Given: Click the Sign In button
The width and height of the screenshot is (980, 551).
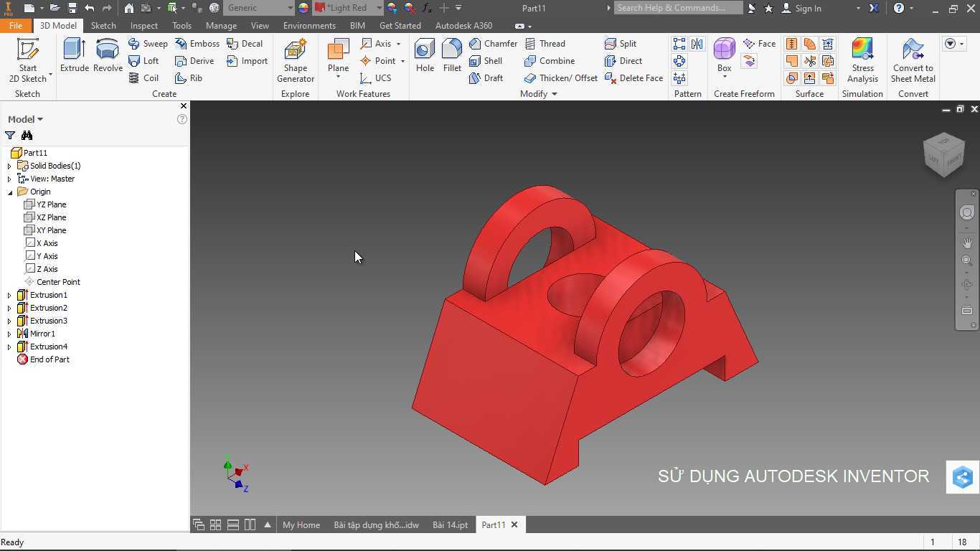Looking at the screenshot, I should (x=801, y=8).
